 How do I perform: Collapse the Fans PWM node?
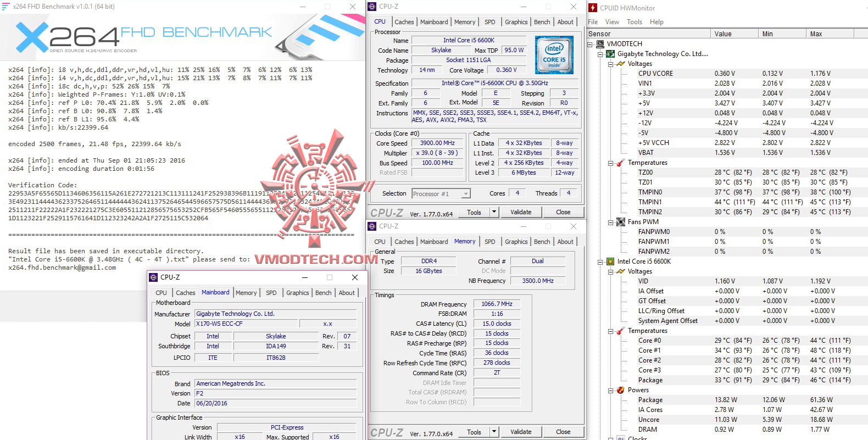coord(610,222)
